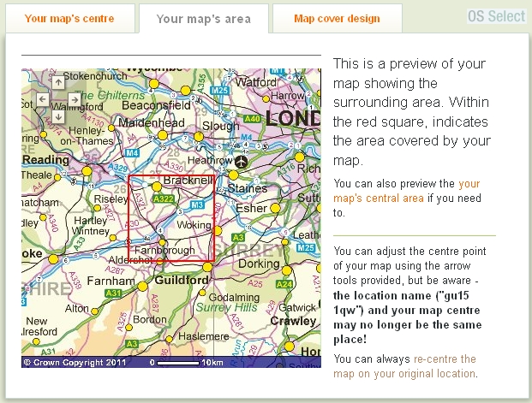
Task: Click the M25 sign near Watford
Action: (219, 91)
